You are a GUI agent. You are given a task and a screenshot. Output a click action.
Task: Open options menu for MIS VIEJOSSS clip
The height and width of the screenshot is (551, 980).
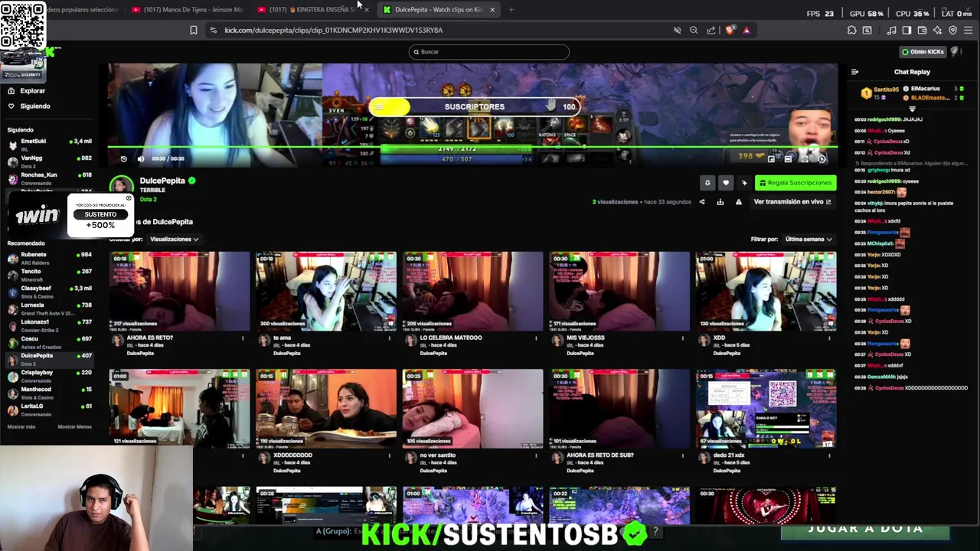click(x=682, y=338)
